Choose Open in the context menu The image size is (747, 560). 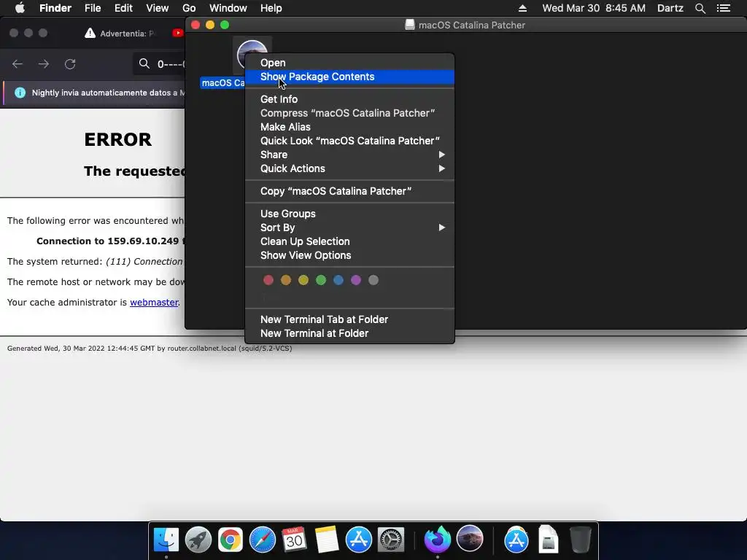point(349,63)
